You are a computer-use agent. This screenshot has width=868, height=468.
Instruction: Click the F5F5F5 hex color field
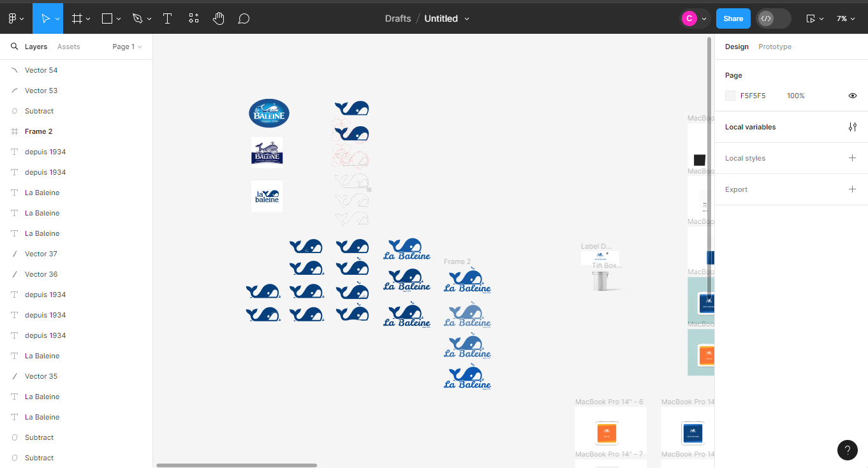point(753,96)
